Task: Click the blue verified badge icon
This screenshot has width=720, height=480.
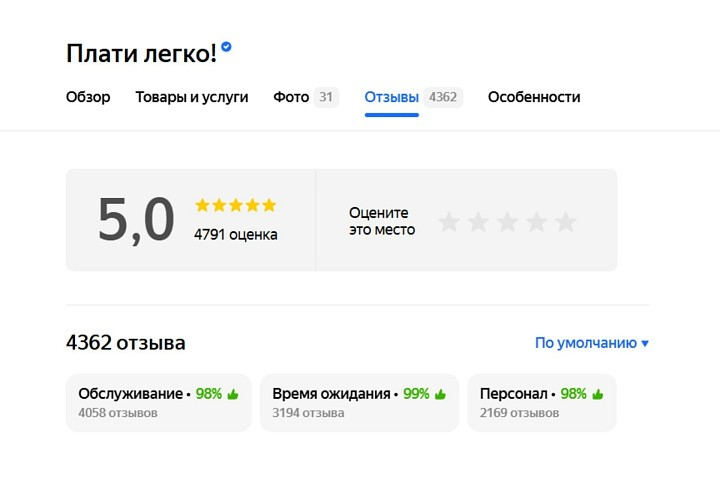Action: 227,46
